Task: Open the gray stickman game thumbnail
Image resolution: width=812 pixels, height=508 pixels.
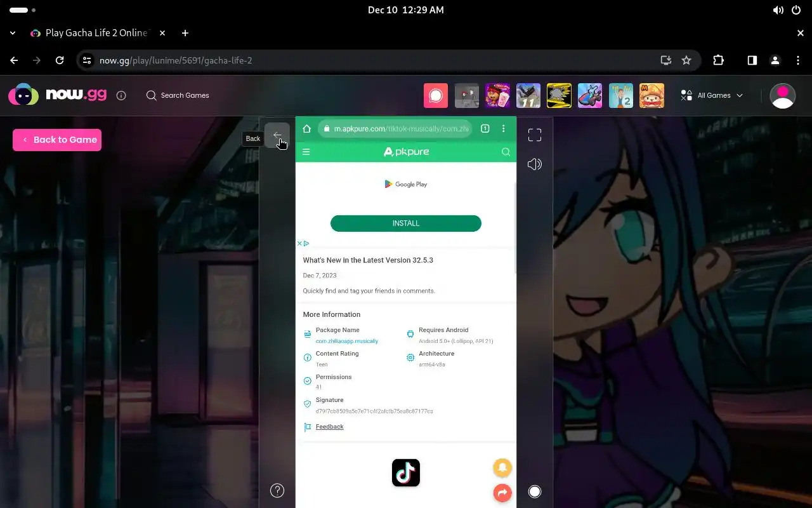Action: [x=467, y=96]
